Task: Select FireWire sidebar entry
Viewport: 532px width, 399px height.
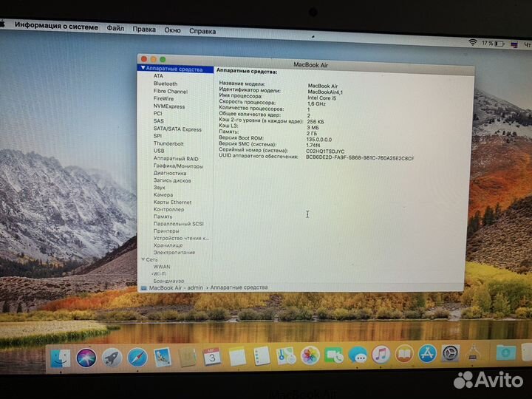Action: coord(163,99)
